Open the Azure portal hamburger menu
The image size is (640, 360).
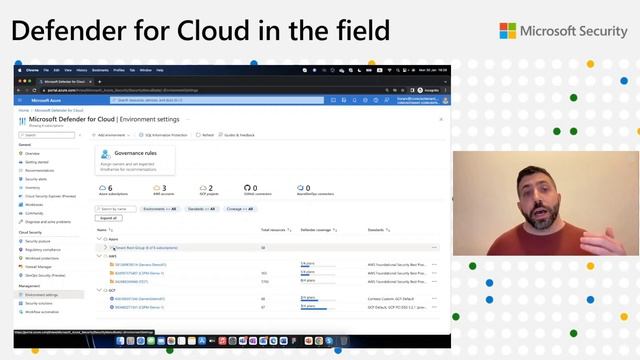(x=20, y=100)
